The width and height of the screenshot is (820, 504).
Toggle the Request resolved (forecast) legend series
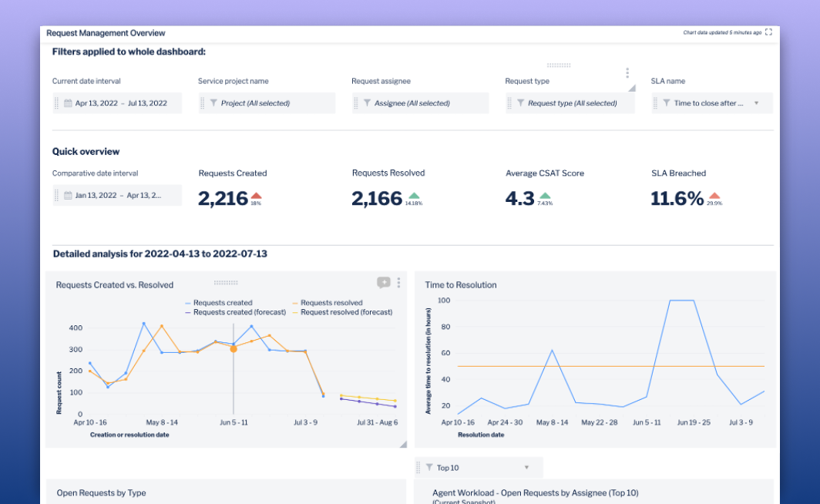pos(342,312)
